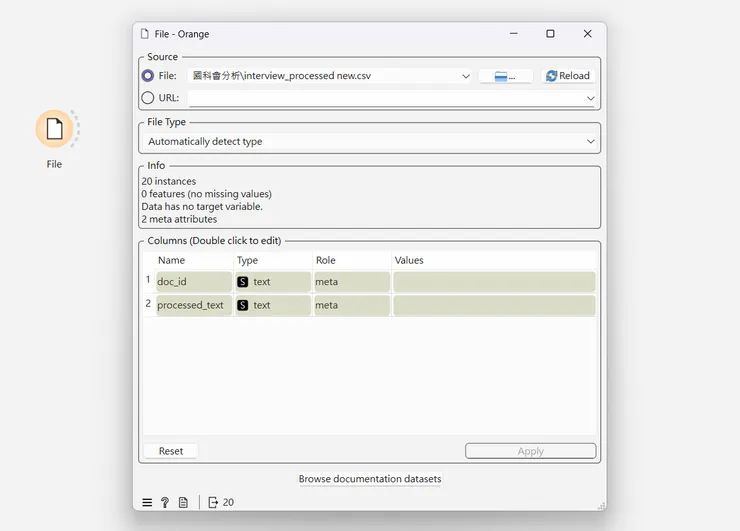Open the report document icon

point(183,503)
